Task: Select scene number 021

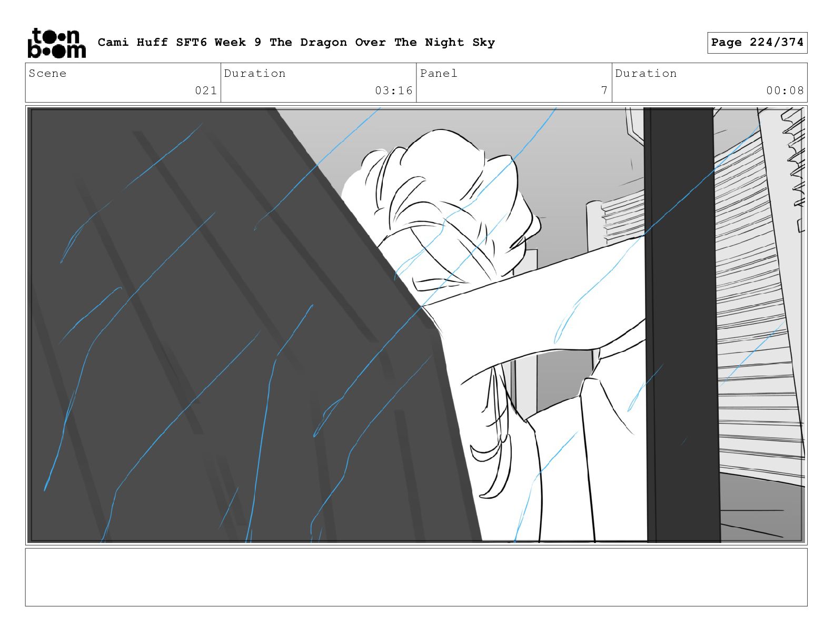Action: [x=206, y=90]
